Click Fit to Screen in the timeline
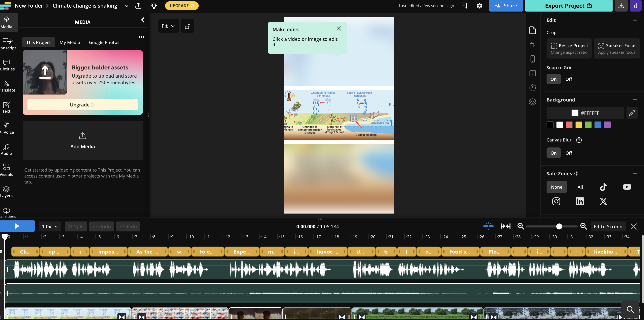Viewport: 644px width, 320px height. tap(608, 226)
